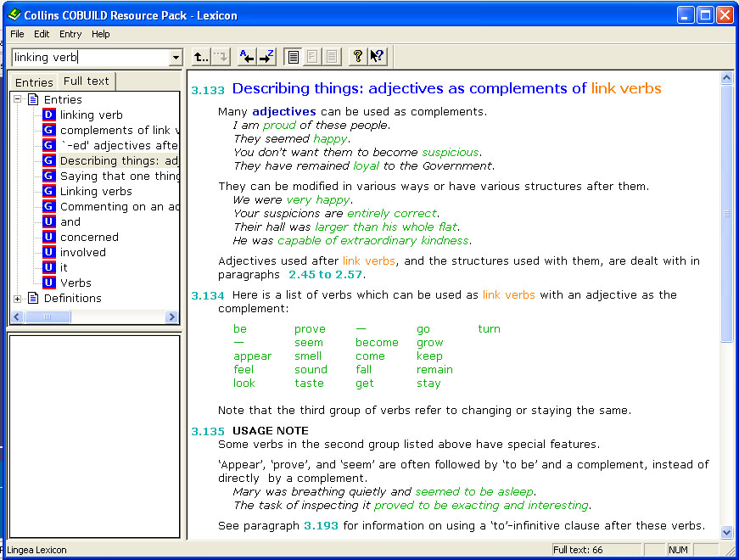
Task: Follow the 3.193 paragraph link
Action: point(321,525)
